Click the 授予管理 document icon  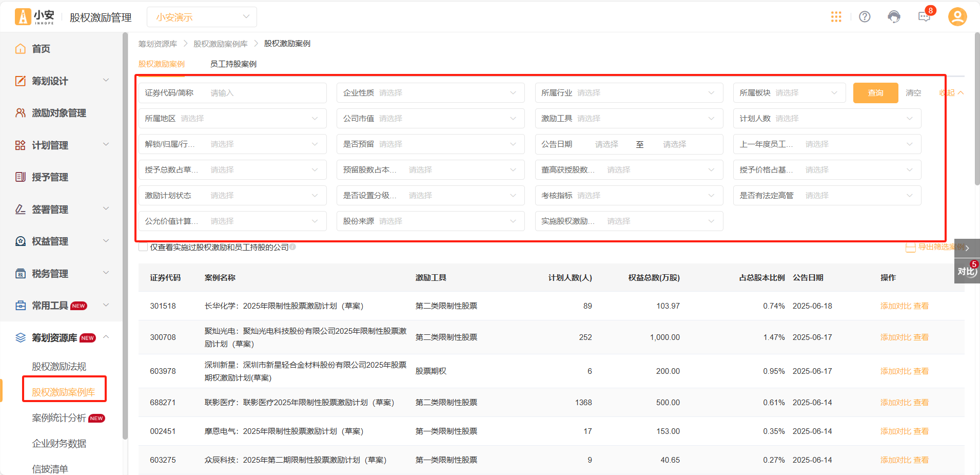(x=21, y=177)
